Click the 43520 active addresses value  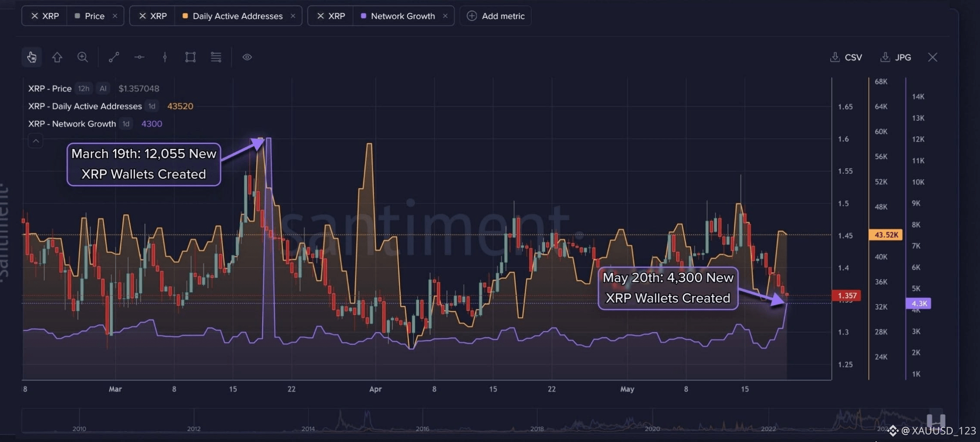[180, 106]
